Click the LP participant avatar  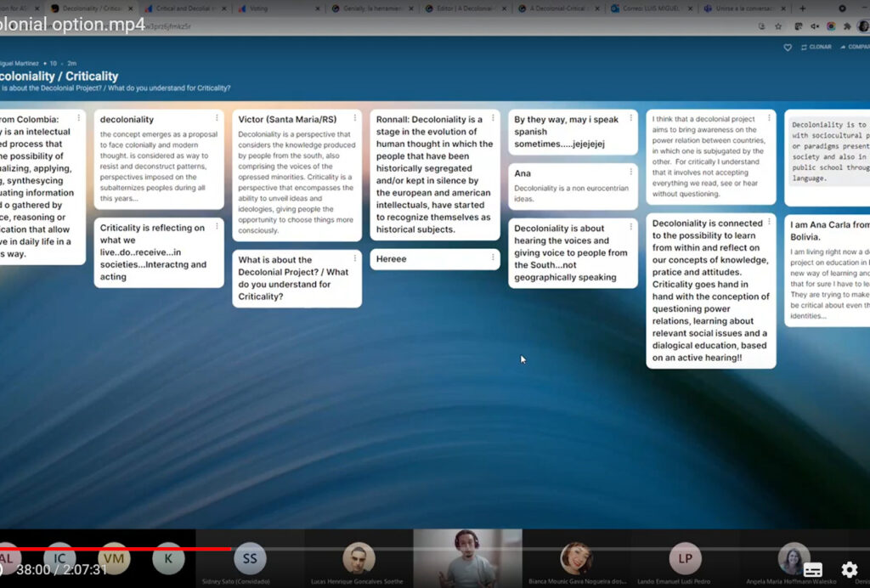point(685,558)
